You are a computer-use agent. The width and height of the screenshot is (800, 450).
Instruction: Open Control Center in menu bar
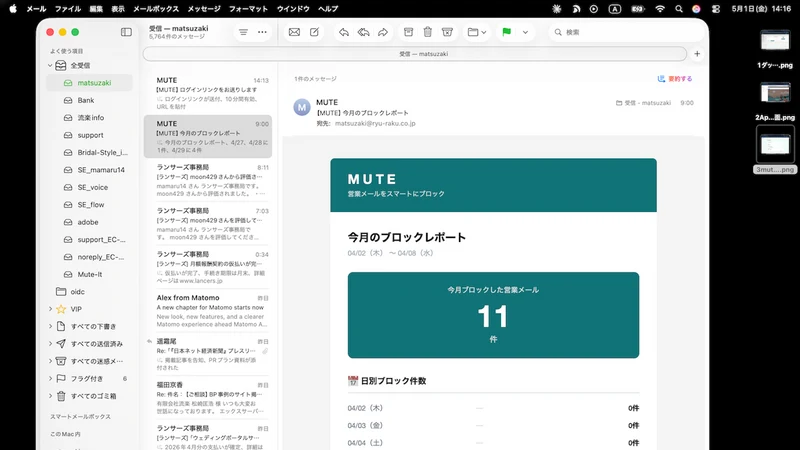click(x=716, y=9)
